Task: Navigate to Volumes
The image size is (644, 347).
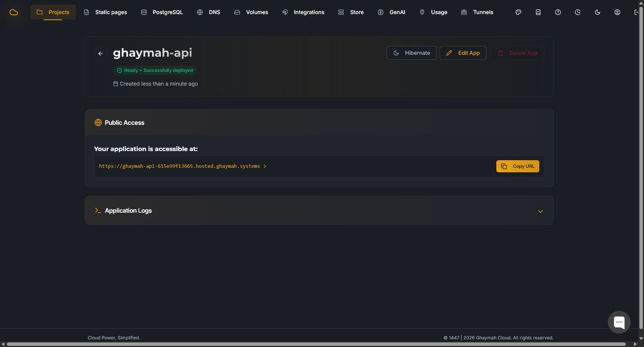Action: tap(251, 12)
